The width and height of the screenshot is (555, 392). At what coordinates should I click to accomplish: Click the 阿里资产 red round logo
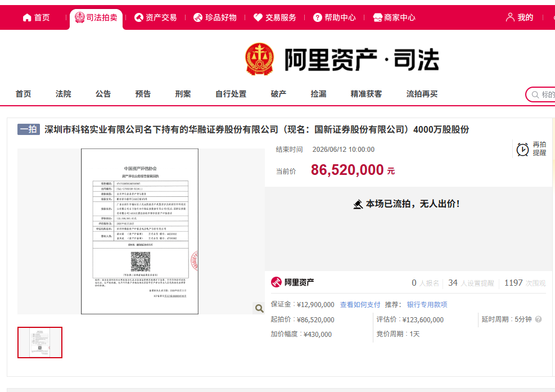tap(276, 282)
